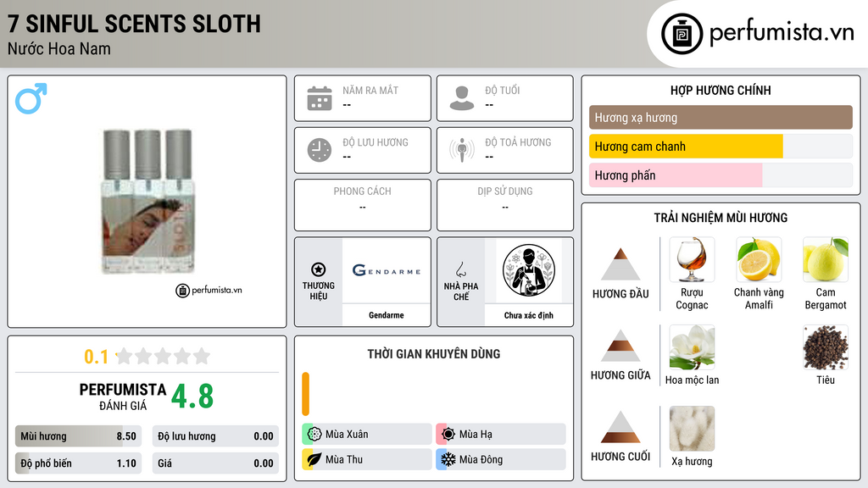This screenshot has height=488, width=868.
Task: Click the Gendarme brand logo
Action: coord(387,270)
